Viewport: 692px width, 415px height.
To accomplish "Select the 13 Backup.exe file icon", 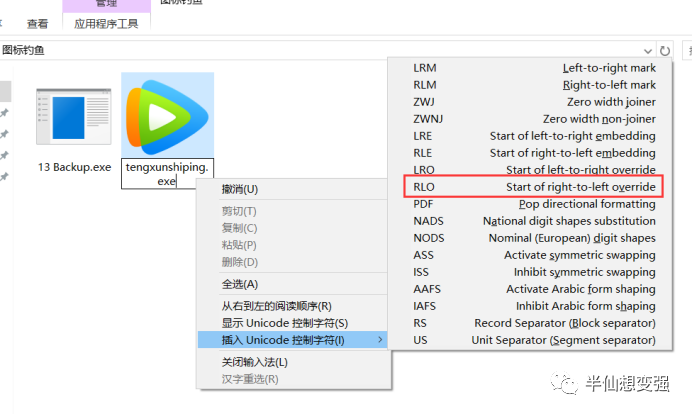I will coord(74,117).
